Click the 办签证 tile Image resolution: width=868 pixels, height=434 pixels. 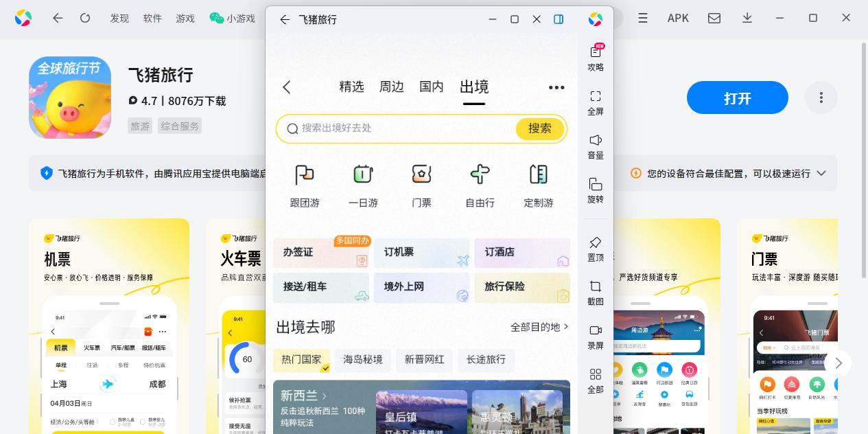(322, 253)
